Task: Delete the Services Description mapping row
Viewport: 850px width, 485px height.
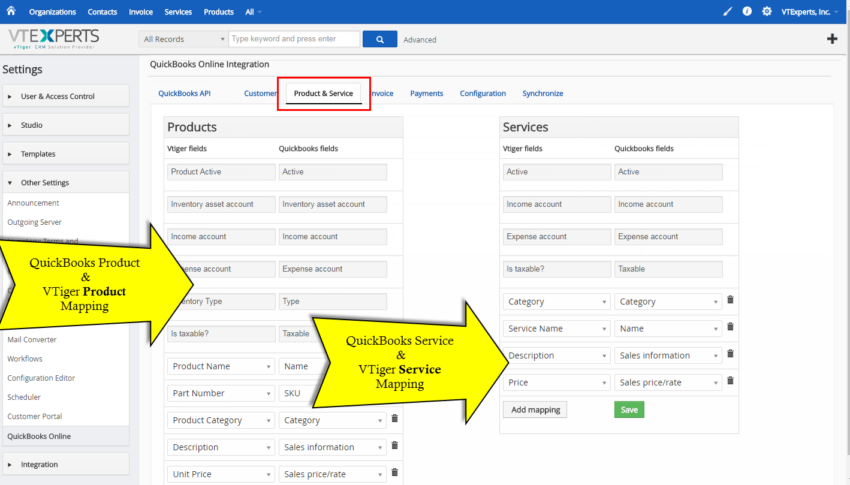Action: tap(730, 354)
